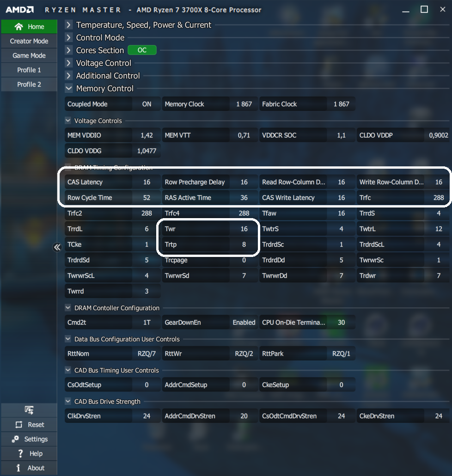Viewport: 452px width, 476px height.
Task: Collapse the Memory Control section
Action: (x=68, y=88)
